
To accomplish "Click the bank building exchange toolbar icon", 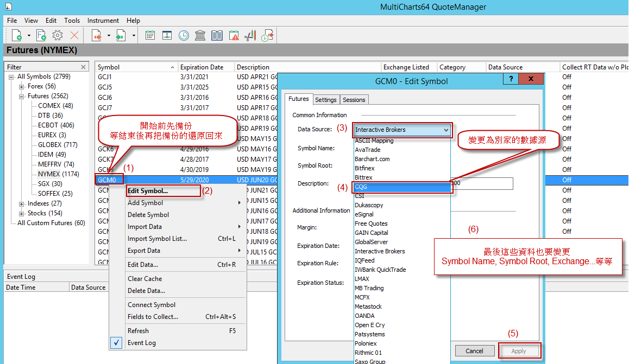I will coord(200,36).
